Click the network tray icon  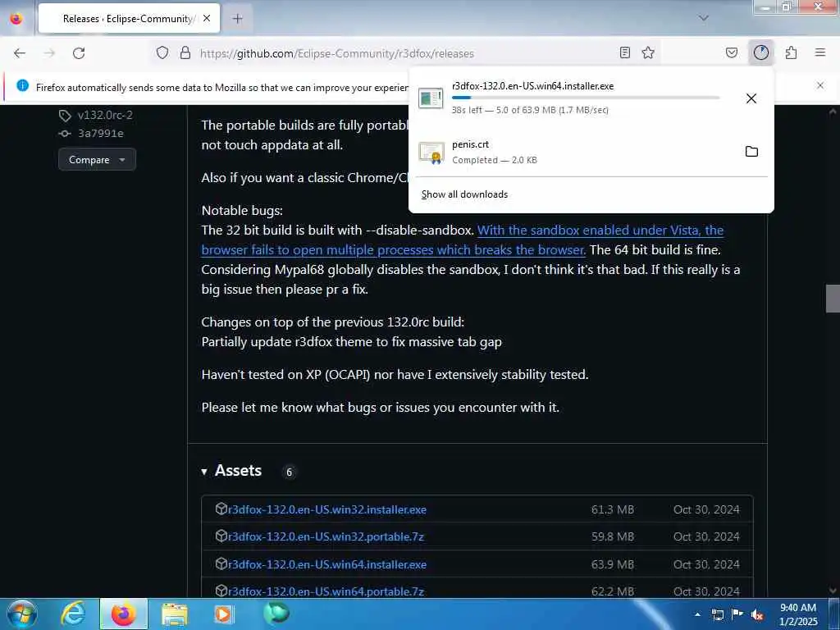point(717,614)
